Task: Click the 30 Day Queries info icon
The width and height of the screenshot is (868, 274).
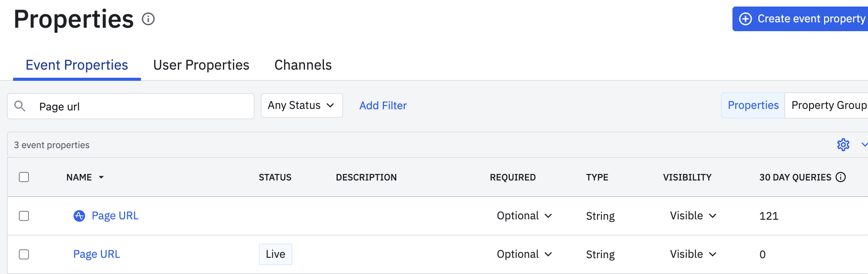Action: coord(841,177)
